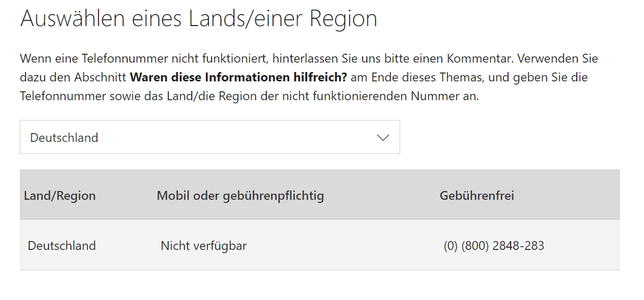Click the heading Auswählen eines Lands/einer Region
Screen dimensions: 644x300
199,19
